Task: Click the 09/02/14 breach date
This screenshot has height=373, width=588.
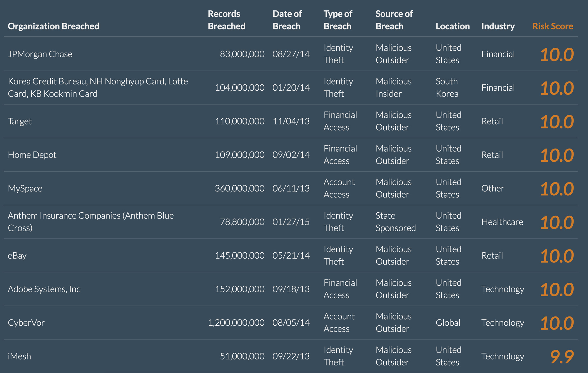Action: coord(291,155)
